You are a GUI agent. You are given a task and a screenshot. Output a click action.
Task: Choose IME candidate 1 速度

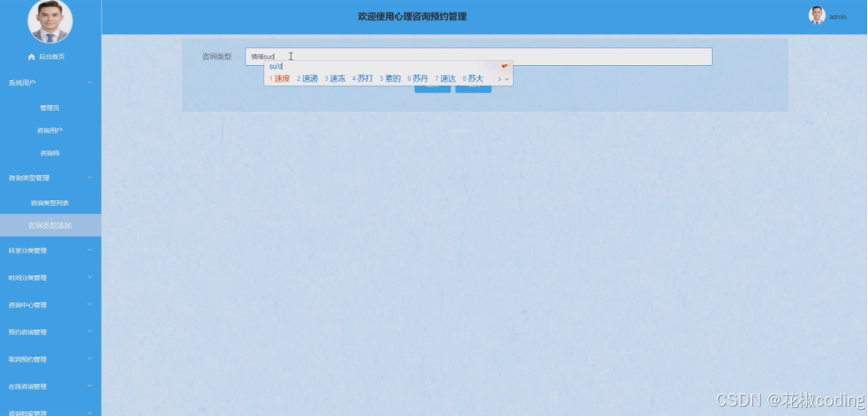tap(280, 78)
